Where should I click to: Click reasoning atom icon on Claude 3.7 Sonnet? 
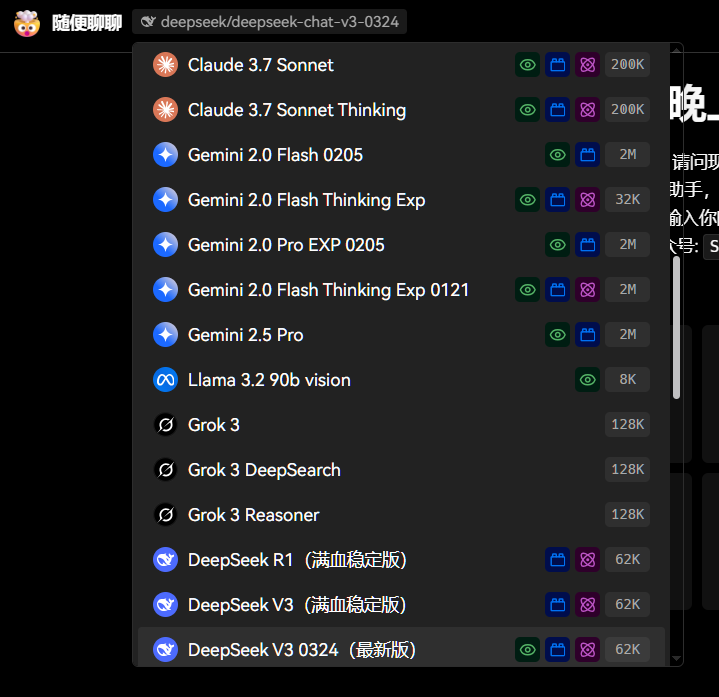(587, 65)
